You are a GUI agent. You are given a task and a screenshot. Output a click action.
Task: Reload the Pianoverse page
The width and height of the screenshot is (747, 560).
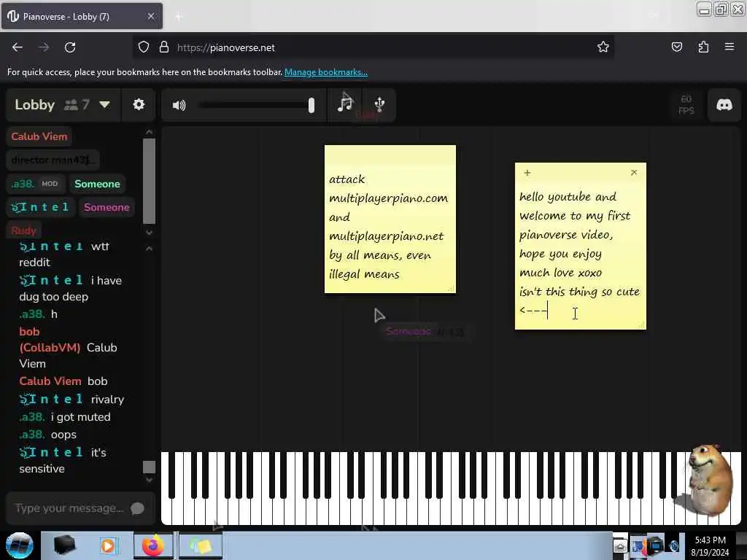coord(70,47)
